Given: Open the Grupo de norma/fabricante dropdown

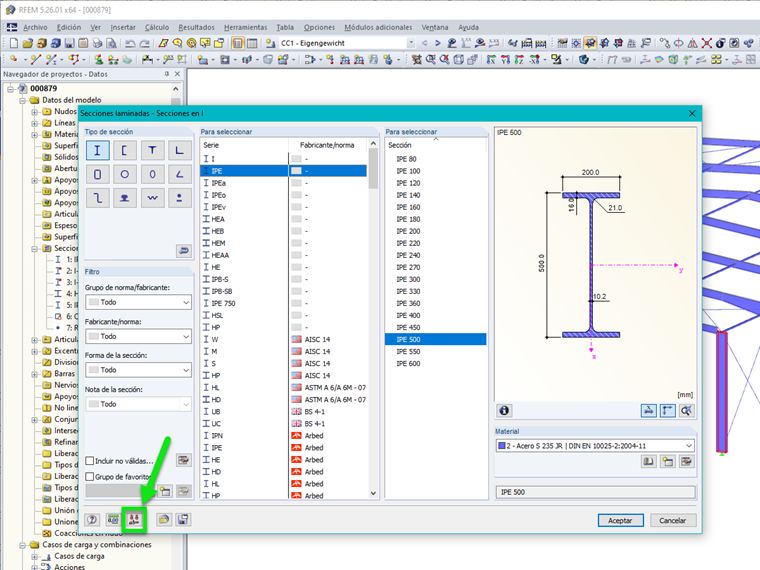Looking at the screenshot, I should pos(138,302).
